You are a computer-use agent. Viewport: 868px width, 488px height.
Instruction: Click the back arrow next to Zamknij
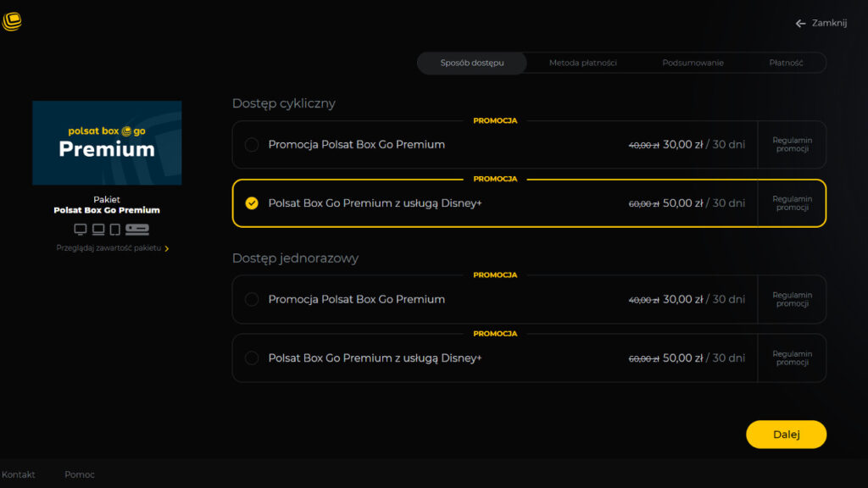click(800, 23)
